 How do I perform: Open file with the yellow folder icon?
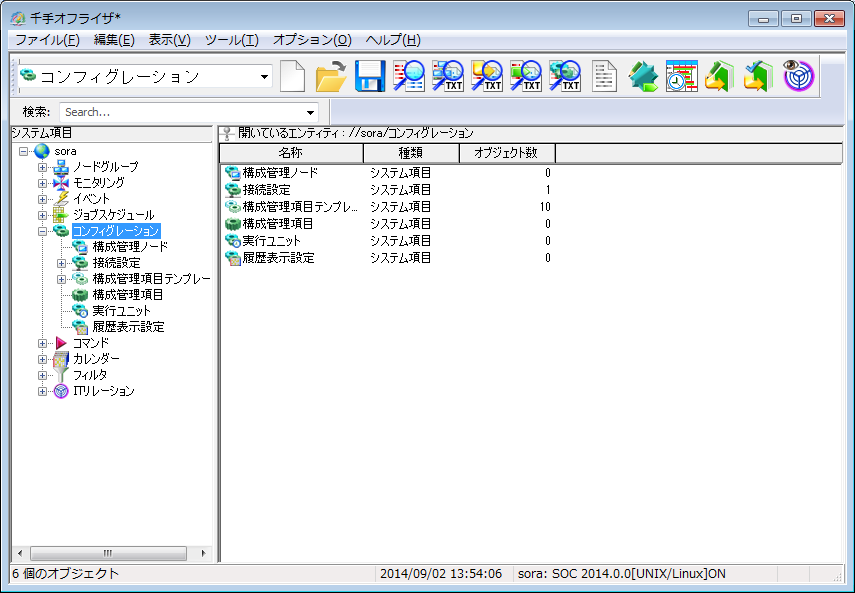click(x=331, y=76)
